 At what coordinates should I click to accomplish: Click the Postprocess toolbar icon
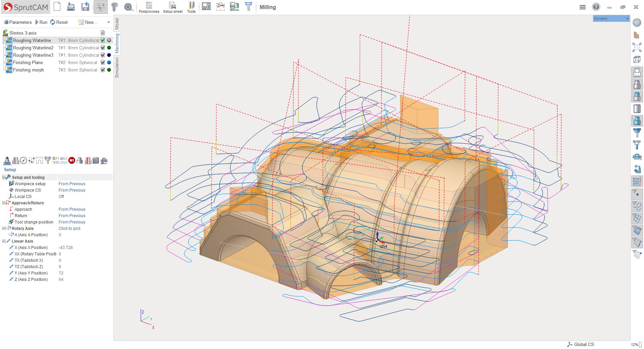tap(149, 7)
